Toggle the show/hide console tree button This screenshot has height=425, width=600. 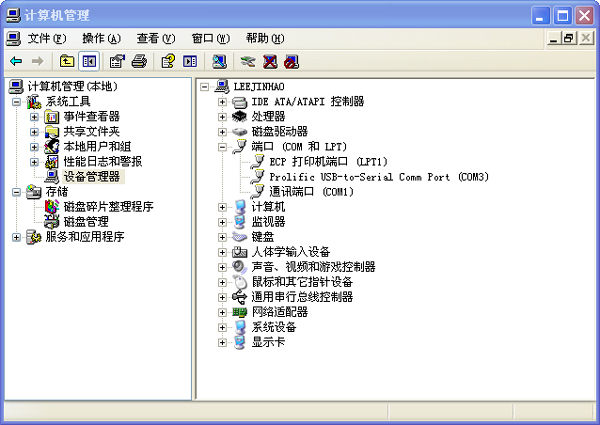point(89,61)
